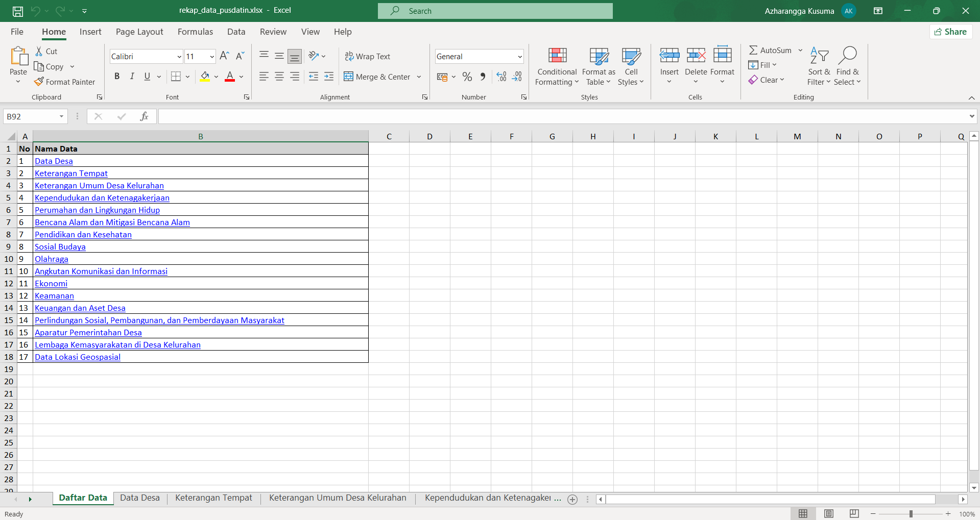Toggle Underline formatting
This screenshot has width=980, height=520.
tap(147, 77)
